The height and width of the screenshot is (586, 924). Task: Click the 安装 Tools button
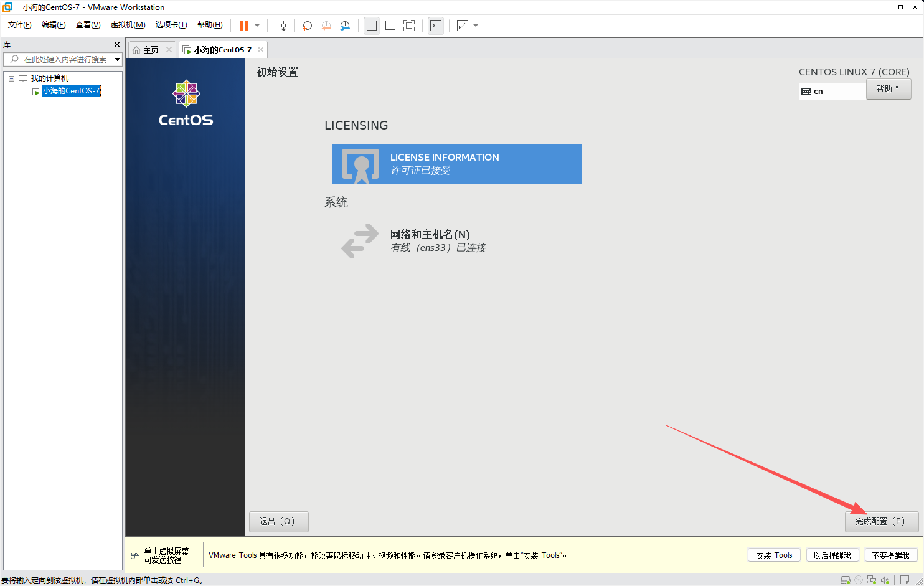[x=774, y=555]
